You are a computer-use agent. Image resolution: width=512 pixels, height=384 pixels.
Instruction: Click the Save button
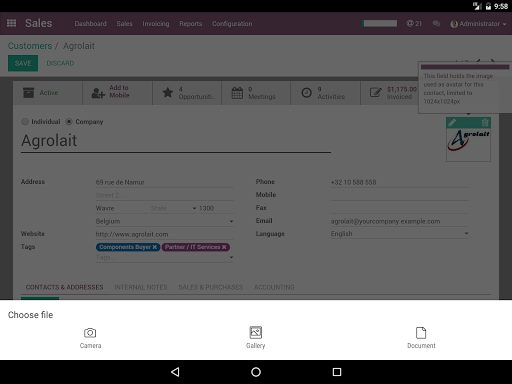(23, 63)
